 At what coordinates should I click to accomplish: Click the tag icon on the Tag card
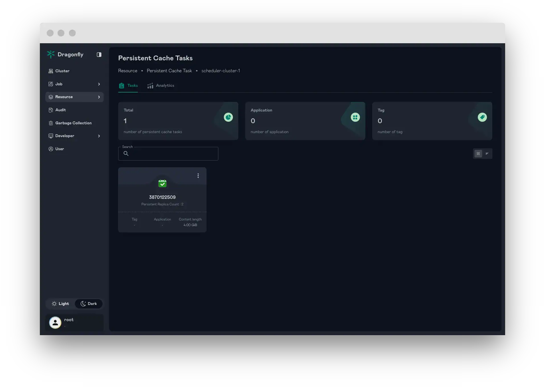coord(482,117)
